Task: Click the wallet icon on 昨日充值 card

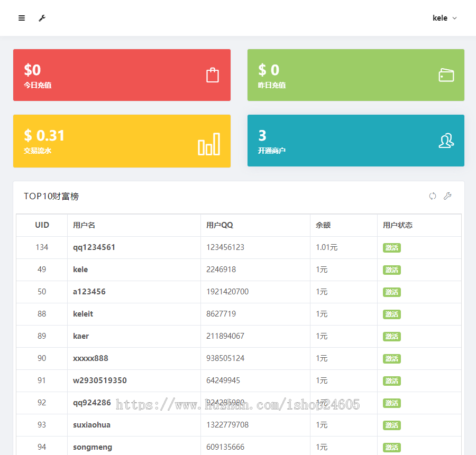Action: (446, 75)
